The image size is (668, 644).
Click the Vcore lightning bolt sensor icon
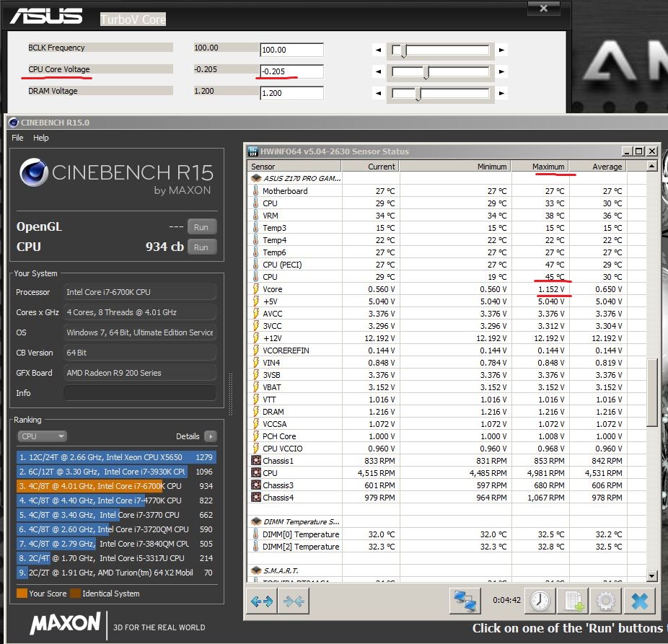point(255,289)
